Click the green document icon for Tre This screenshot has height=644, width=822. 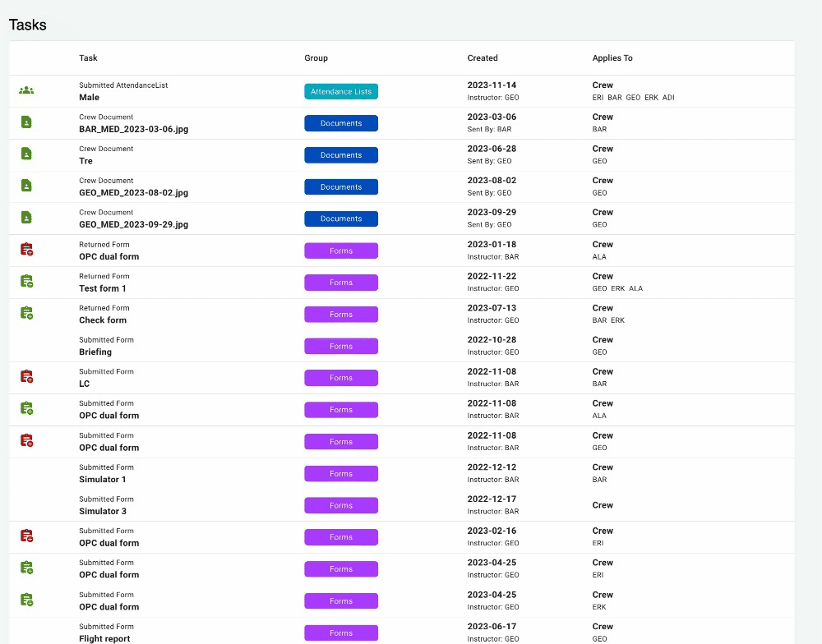[x=26, y=154]
